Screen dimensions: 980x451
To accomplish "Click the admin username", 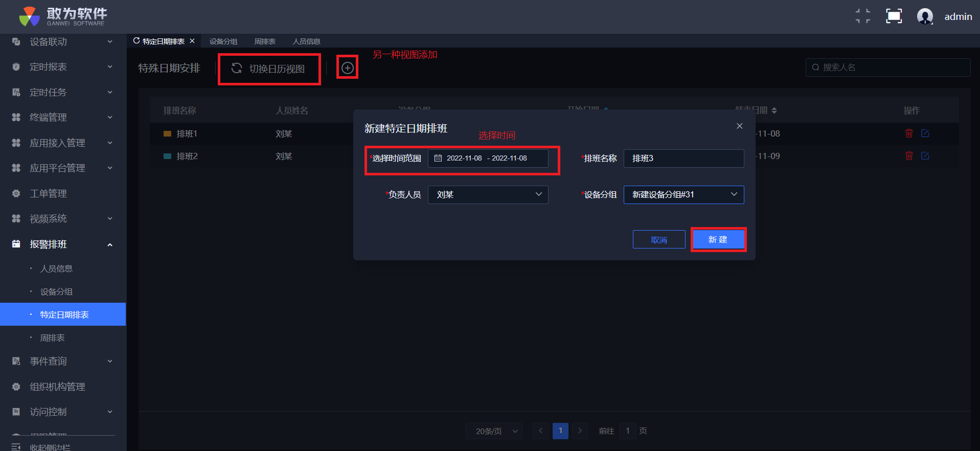I will click(x=958, y=17).
